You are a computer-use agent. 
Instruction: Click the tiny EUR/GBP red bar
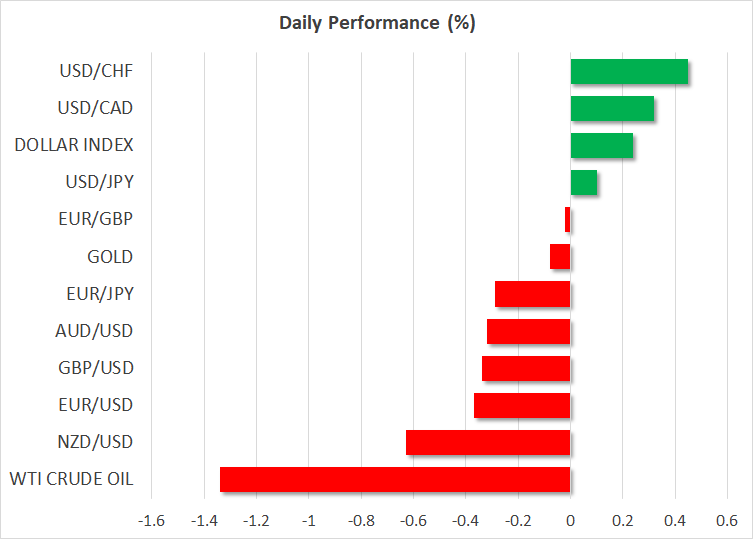point(567,220)
